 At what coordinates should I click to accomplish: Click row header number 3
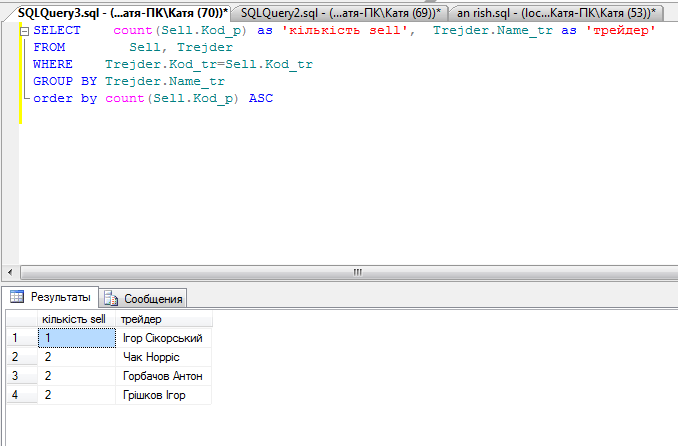click(22, 376)
